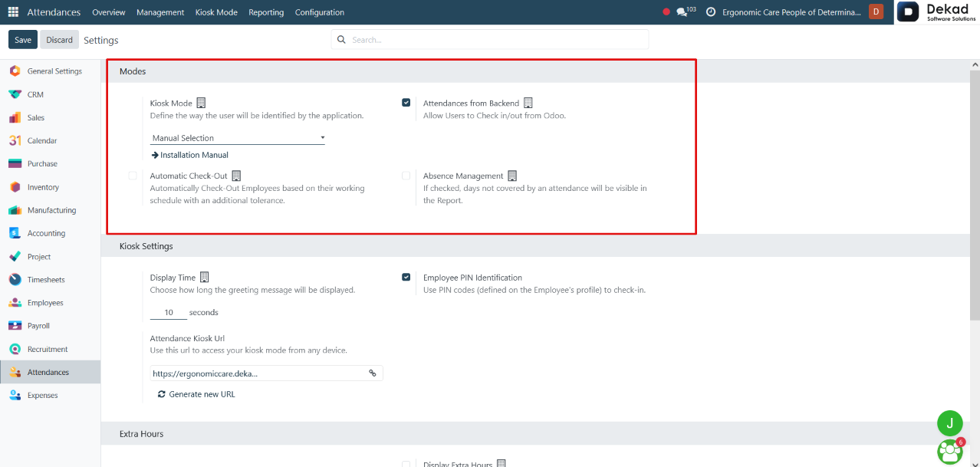Open the company switcher Ergonomic Care dropdown

[791, 12]
